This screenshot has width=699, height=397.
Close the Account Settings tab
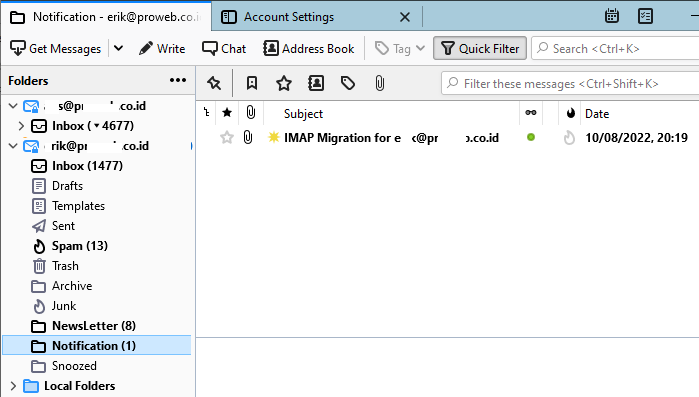coord(405,17)
